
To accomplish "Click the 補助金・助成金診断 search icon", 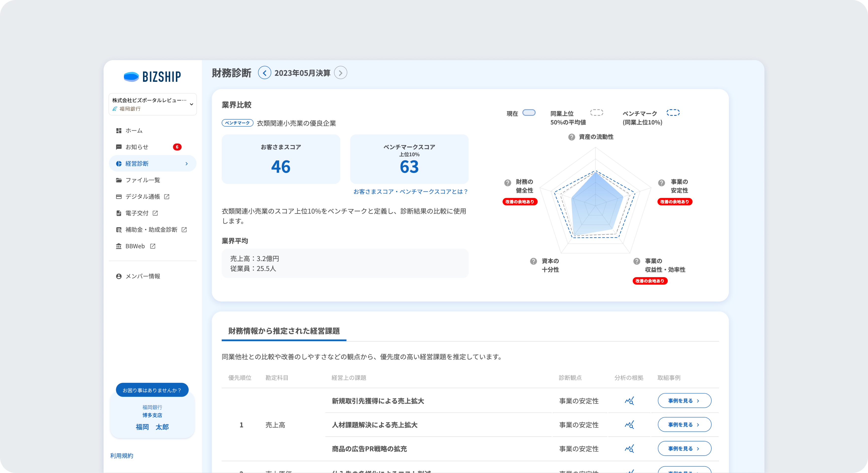I will coord(119,230).
